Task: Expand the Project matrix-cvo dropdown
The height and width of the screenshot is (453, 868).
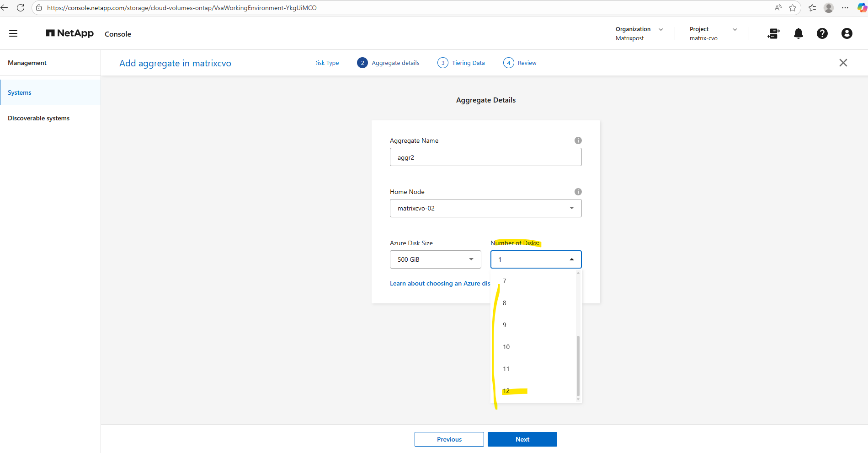Action: tap(713, 33)
